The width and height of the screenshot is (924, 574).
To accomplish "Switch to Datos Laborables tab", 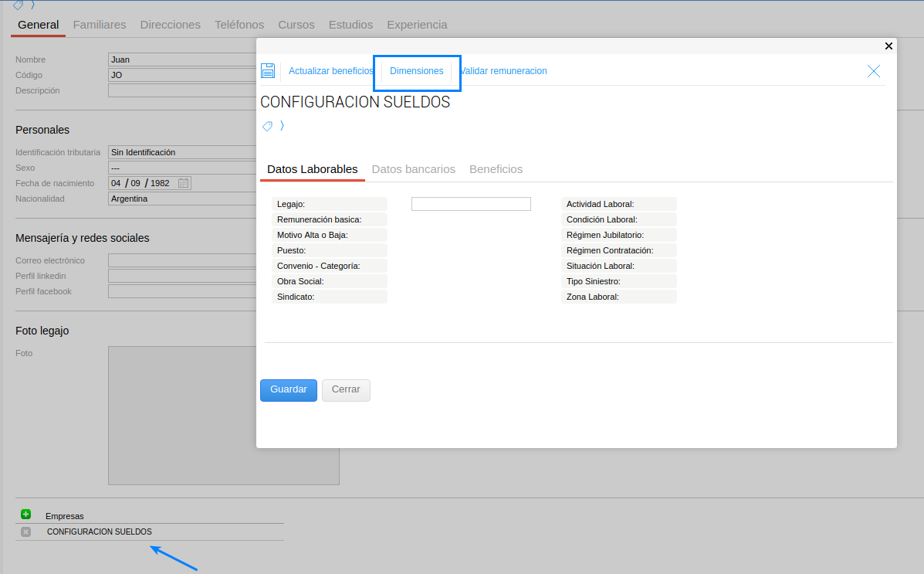I will (x=313, y=169).
